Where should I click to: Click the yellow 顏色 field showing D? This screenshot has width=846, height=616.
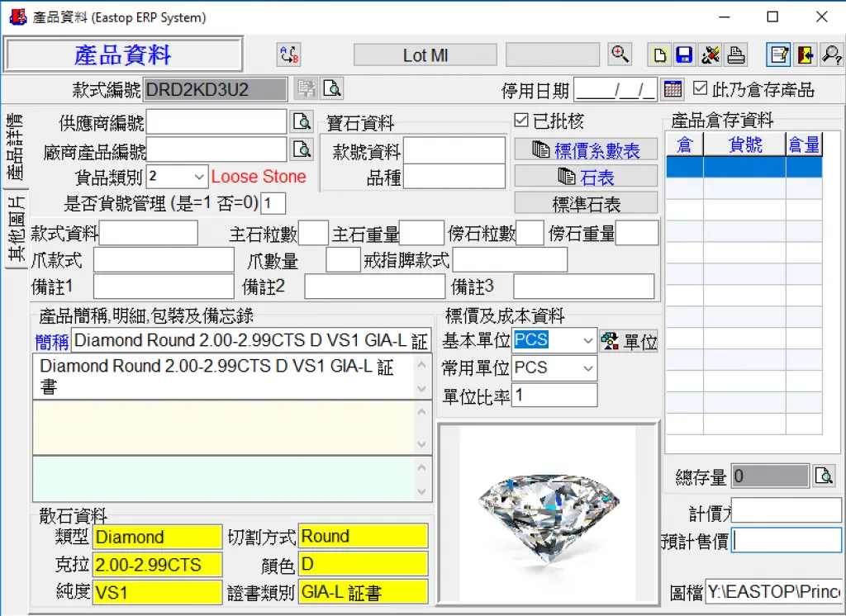tap(363, 564)
